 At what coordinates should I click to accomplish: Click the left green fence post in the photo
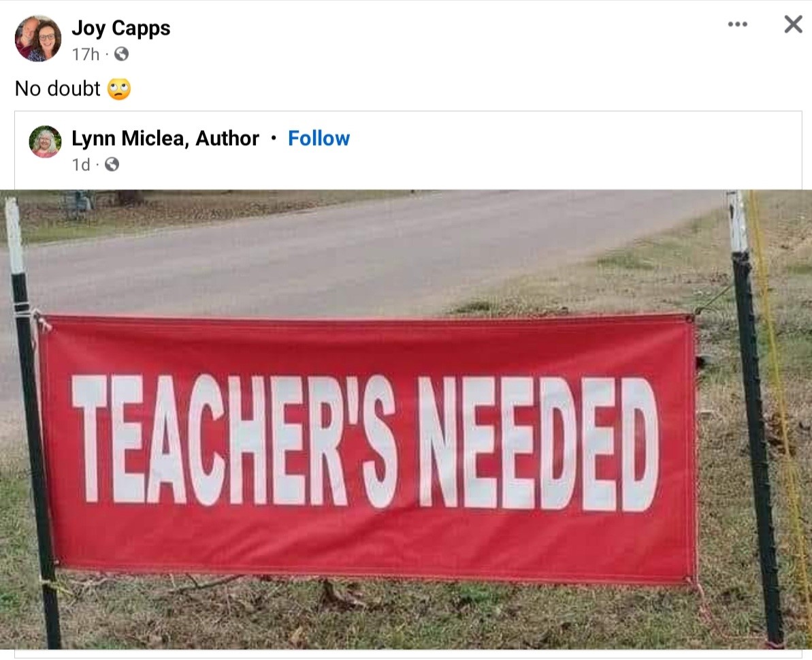point(32,420)
